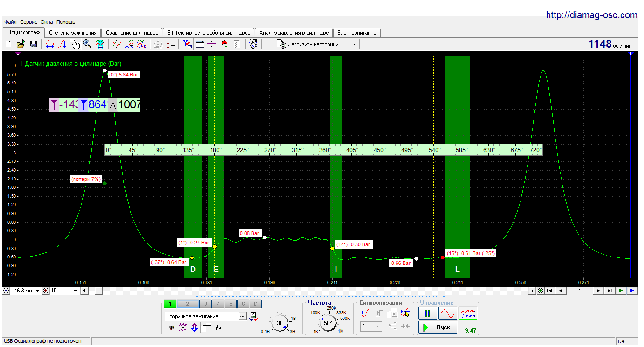Open the Сервис menu

pos(29,22)
